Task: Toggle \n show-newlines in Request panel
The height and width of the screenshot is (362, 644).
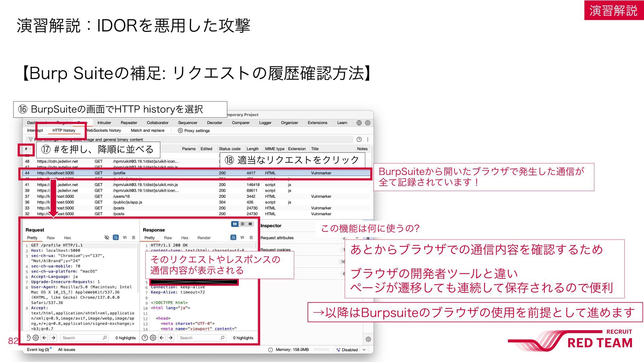Action: tap(125, 238)
